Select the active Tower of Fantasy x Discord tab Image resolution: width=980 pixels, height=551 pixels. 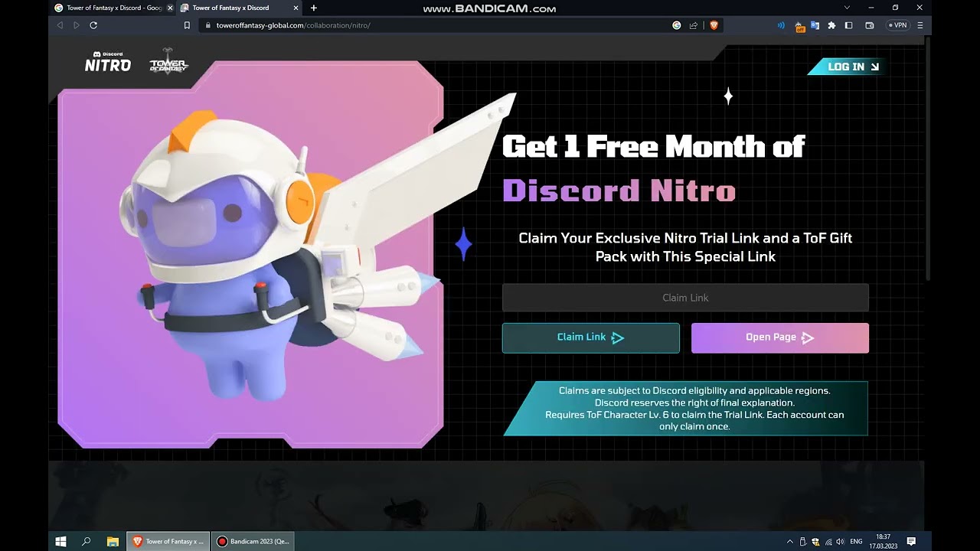[240, 8]
